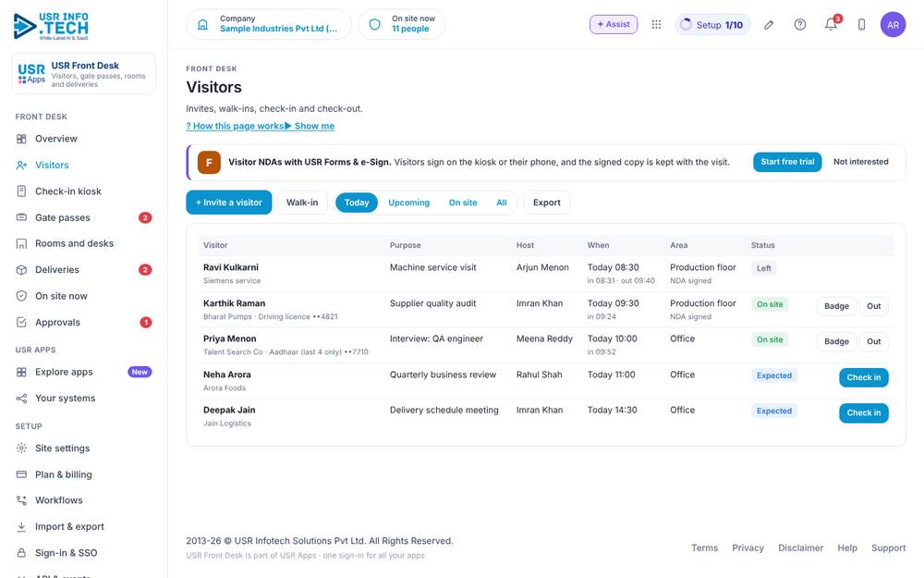The image size is (924, 578).
Task: Switch to the Today filter tab
Action: pyautogui.click(x=357, y=203)
